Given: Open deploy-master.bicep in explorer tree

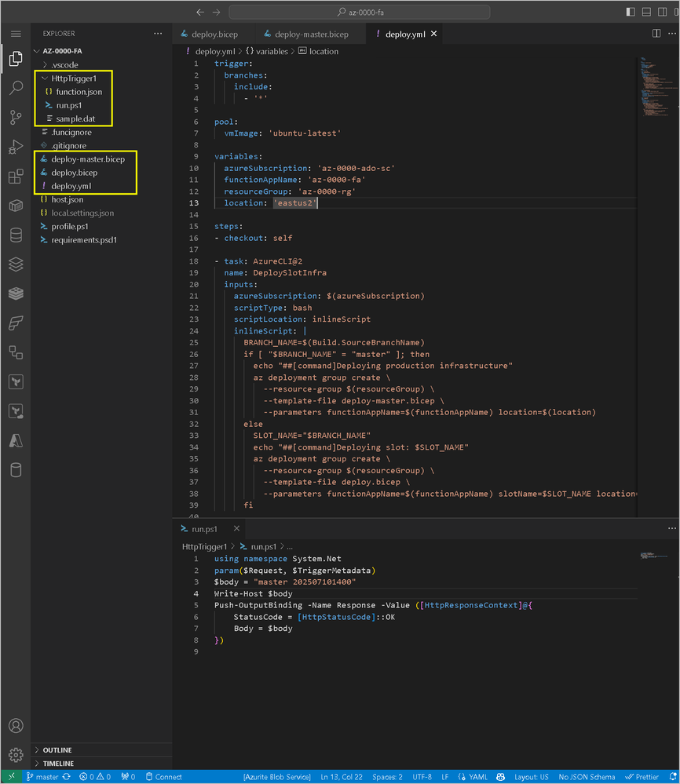Looking at the screenshot, I should (x=88, y=159).
